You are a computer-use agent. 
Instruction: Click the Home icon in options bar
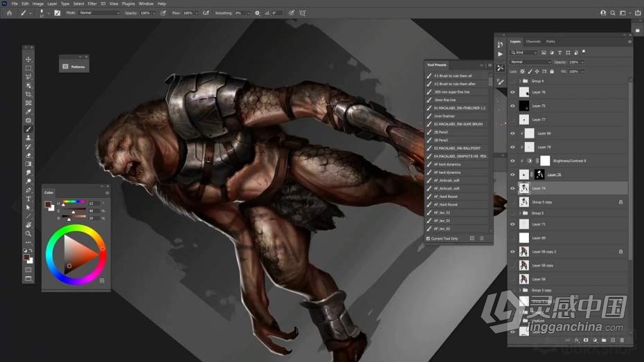(9, 13)
